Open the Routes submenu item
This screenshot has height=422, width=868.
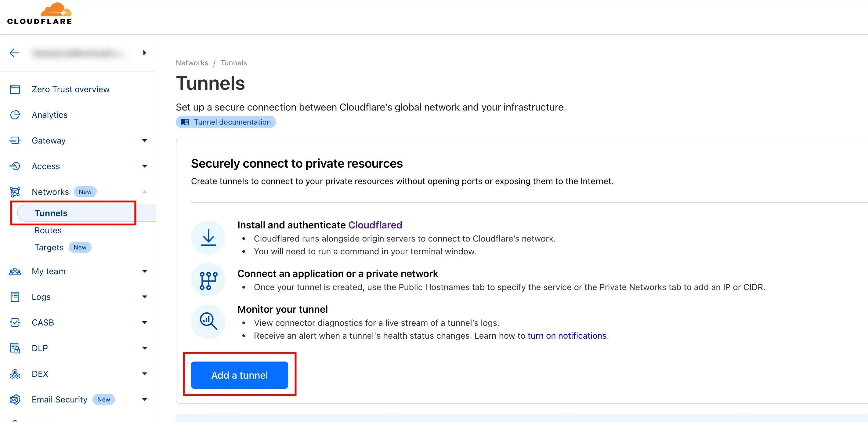coord(48,231)
